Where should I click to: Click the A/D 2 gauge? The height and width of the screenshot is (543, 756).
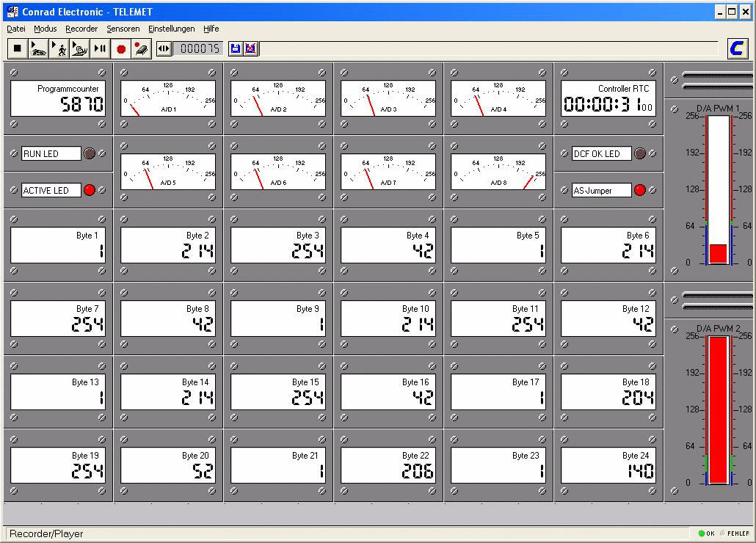(x=278, y=99)
